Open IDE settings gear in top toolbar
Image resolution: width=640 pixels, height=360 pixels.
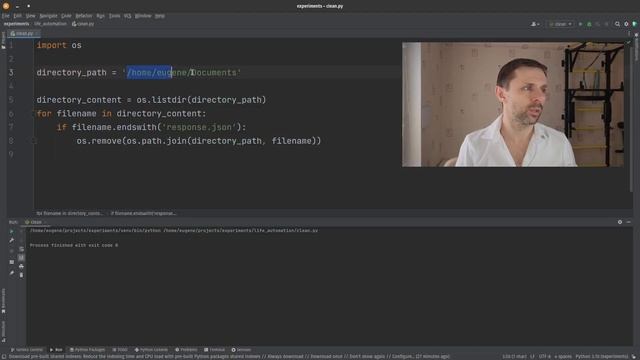pyautogui.click(x=626, y=24)
